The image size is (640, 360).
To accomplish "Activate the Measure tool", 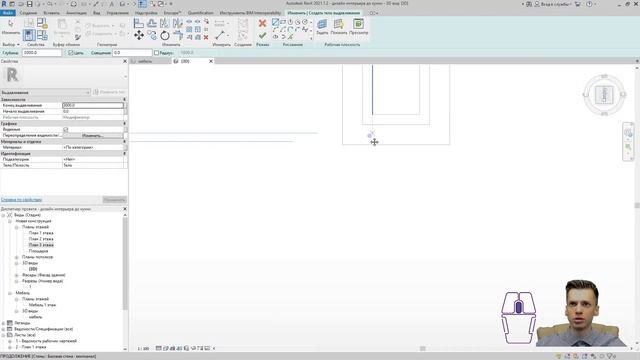I will point(220,35).
